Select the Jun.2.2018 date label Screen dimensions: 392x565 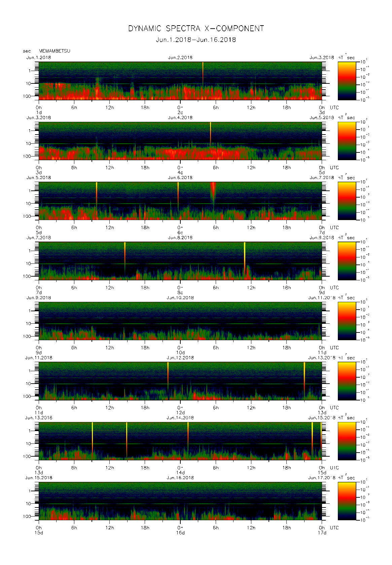[180, 58]
